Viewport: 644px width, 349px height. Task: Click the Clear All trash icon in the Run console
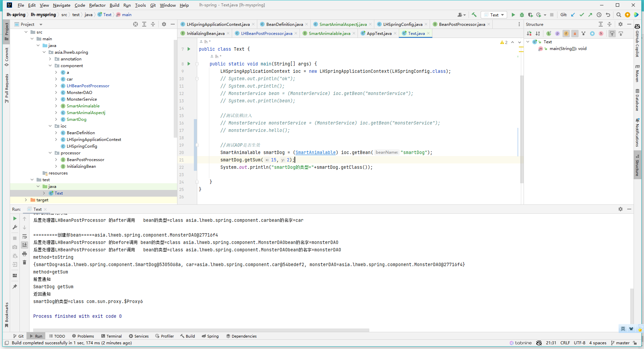point(24,262)
